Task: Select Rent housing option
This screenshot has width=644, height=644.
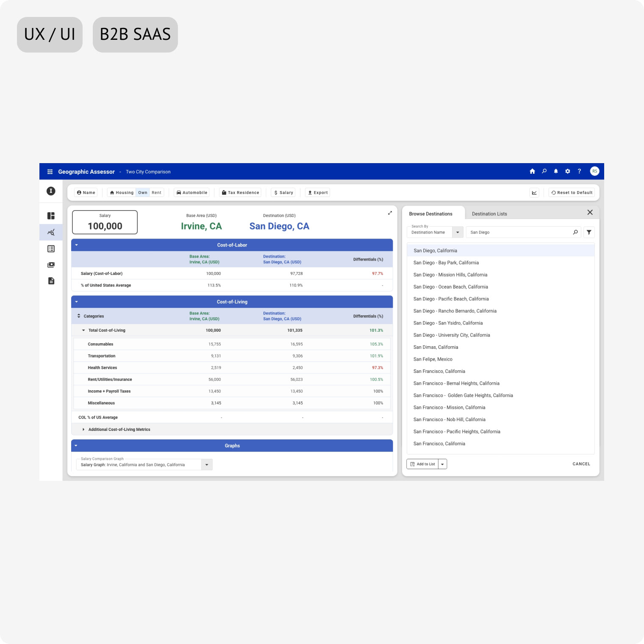Action: (x=156, y=192)
